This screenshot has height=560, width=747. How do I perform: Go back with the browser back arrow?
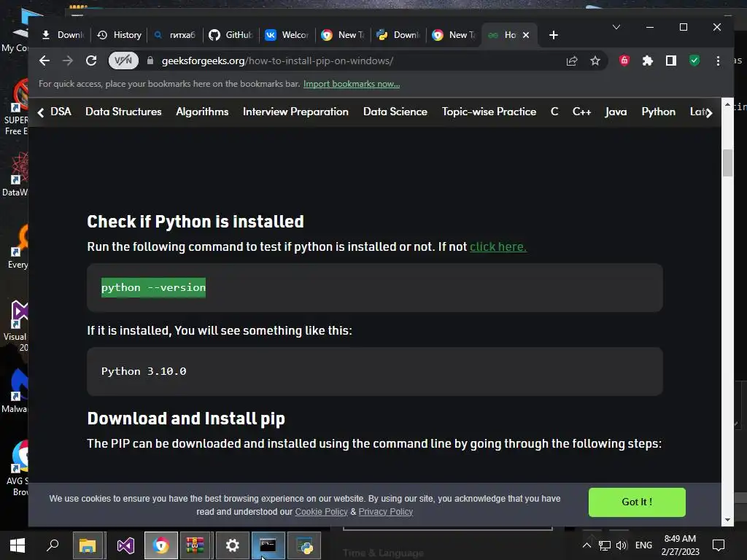(x=44, y=61)
